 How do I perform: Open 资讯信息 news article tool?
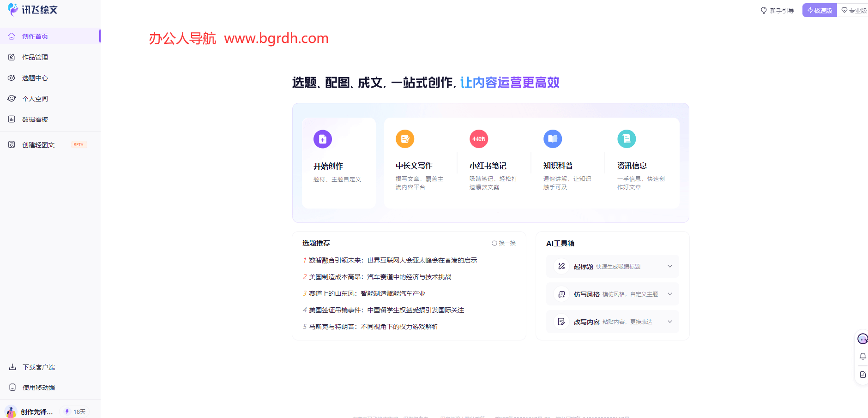pyautogui.click(x=627, y=139)
